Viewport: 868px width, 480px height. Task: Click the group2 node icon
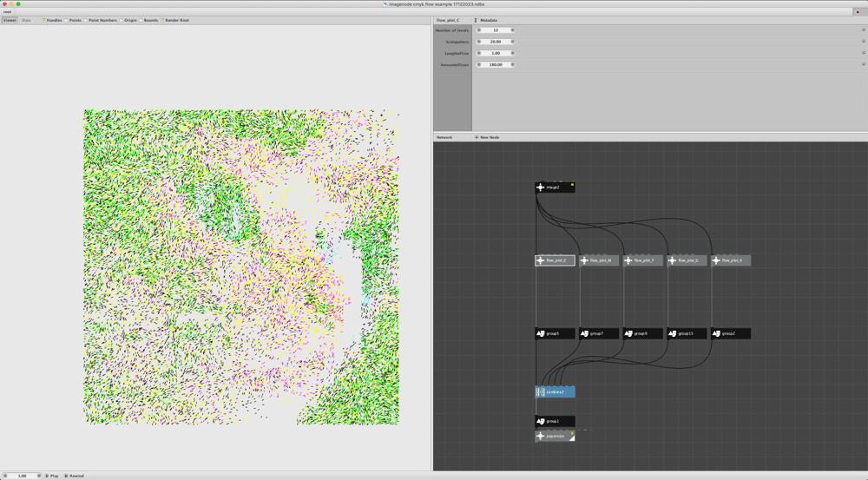tap(716, 333)
